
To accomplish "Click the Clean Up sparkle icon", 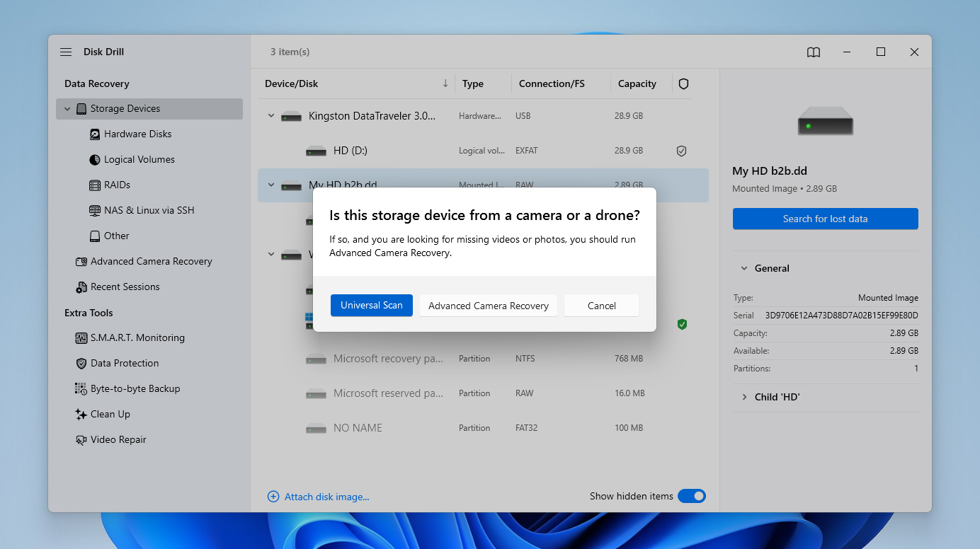I will point(81,414).
